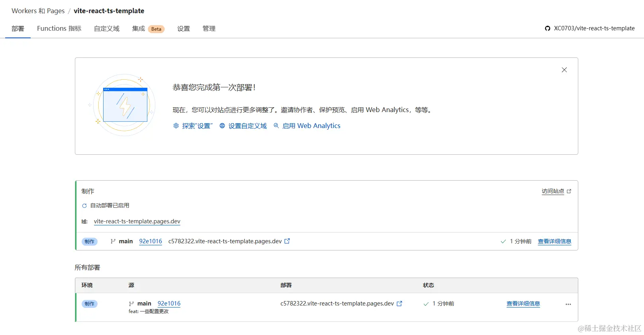The width and height of the screenshot is (644, 335).
Task: Click globe icon next to 设置自定义域
Action: pos(222,126)
